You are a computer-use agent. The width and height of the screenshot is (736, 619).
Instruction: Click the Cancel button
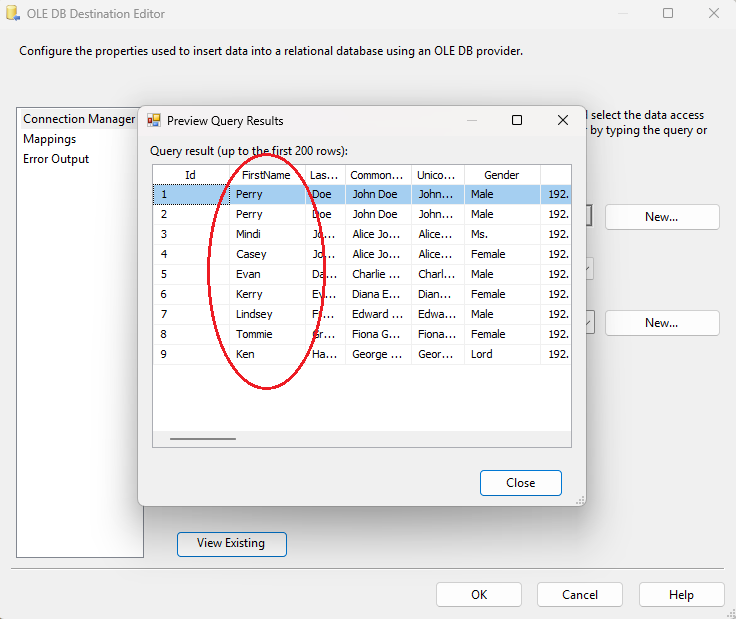(x=580, y=595)
